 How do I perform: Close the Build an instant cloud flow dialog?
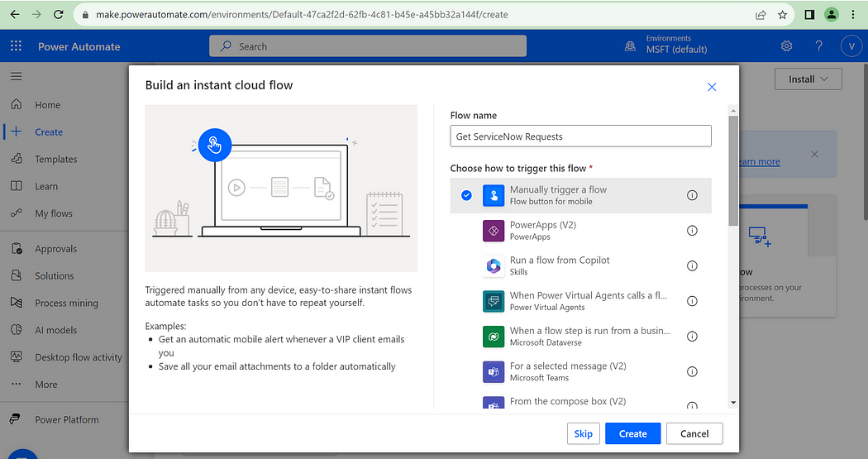click(712, 87)
